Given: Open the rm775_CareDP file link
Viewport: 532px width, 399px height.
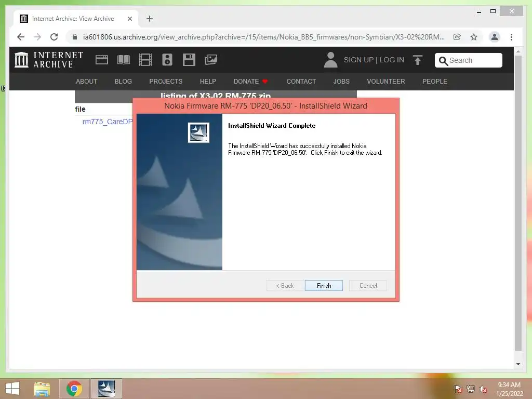Looking at the screenshot, I should [107, 122].
